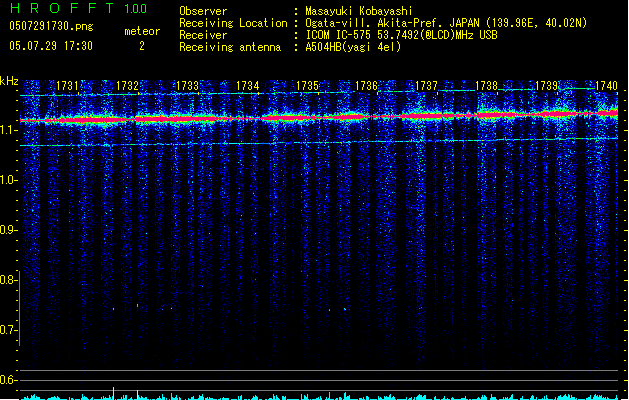The height and width of the screenshot is (400, 629).
Task: Click the Observer name Masayuki Kobayashi
Action: click(359, 11)
